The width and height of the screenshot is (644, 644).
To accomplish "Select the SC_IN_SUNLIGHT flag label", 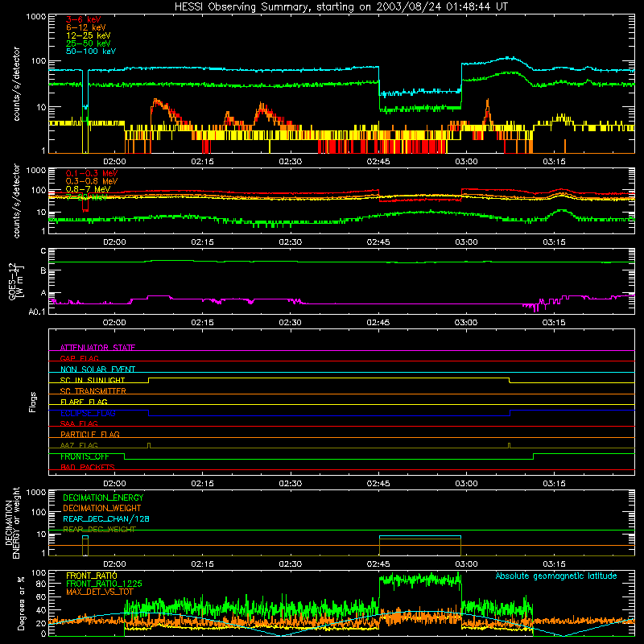I will 93,380.
